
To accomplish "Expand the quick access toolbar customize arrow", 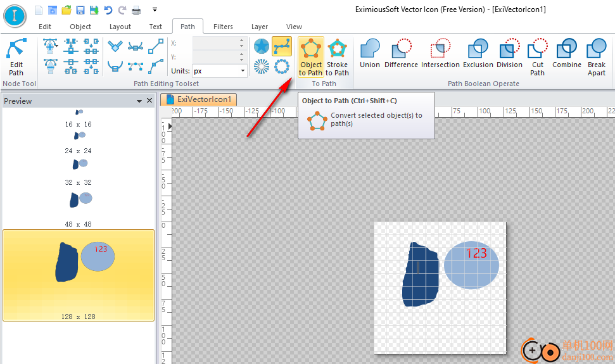I will click(155, 9).
